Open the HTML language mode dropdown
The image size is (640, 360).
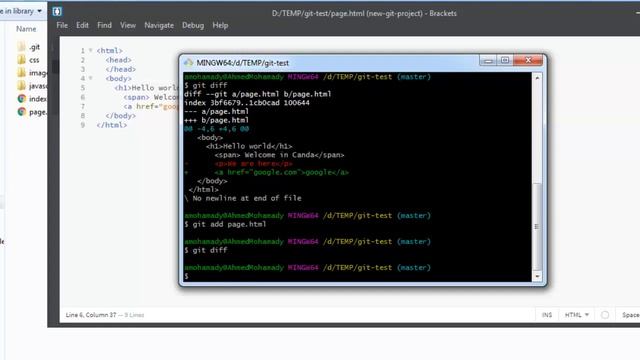tap(577, 315)
